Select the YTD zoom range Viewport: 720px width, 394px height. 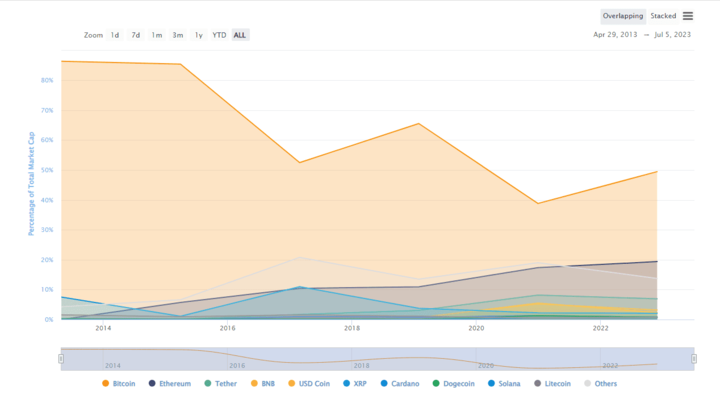219,35
